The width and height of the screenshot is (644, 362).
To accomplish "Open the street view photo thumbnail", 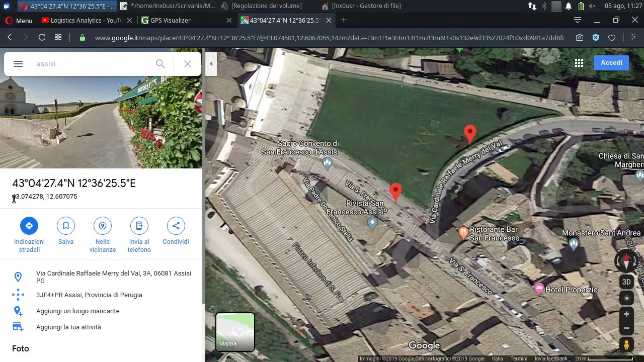I will click(x=101, y=122).
